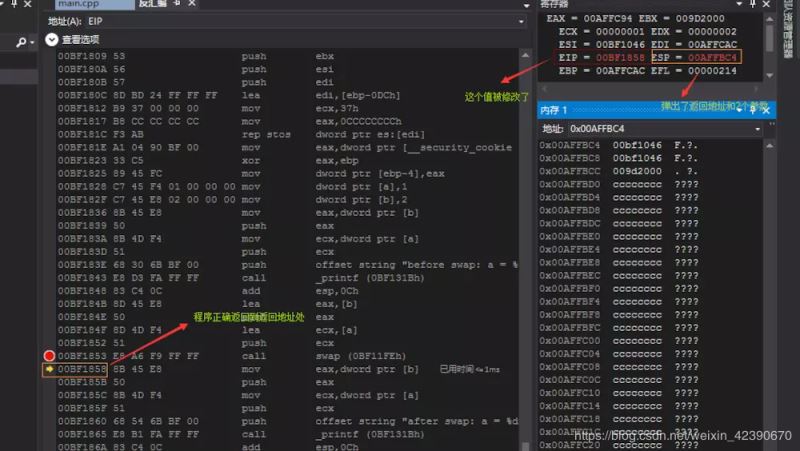Select the 'after swap' push offset line
800x451 pixels.
click(288, 421)
